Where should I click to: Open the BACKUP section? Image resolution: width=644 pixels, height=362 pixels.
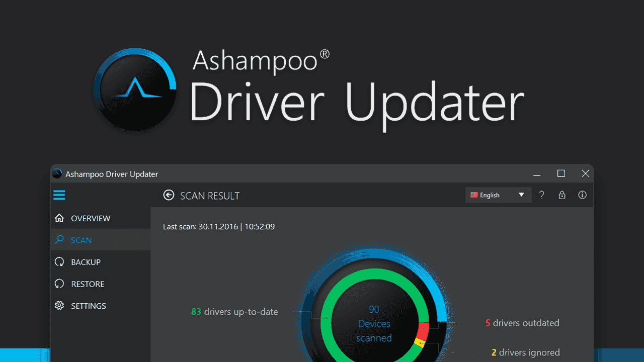101,262
